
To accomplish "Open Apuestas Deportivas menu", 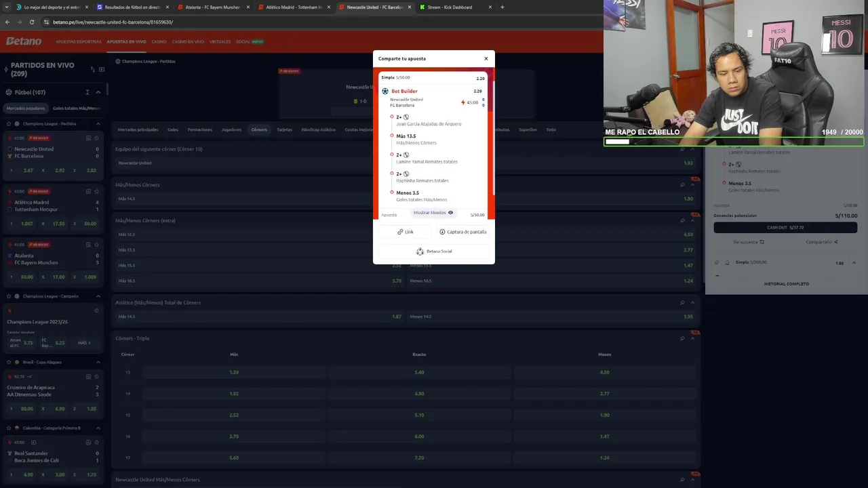I will tap(79, 41).
